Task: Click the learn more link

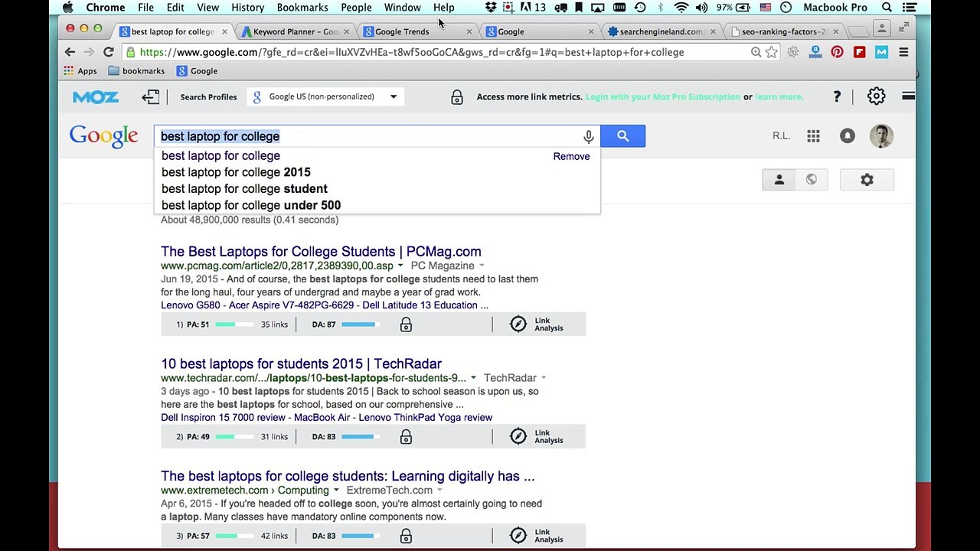Action: [x=779, y=97]
